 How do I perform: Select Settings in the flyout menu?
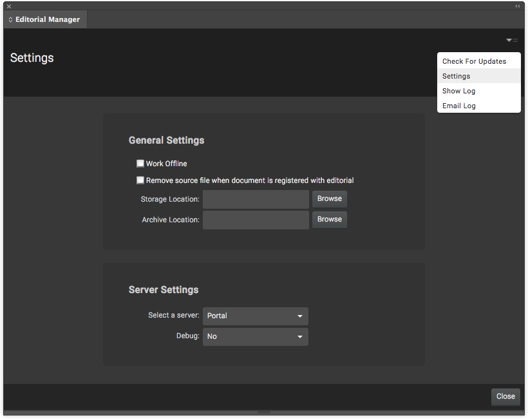coord(456,76)
